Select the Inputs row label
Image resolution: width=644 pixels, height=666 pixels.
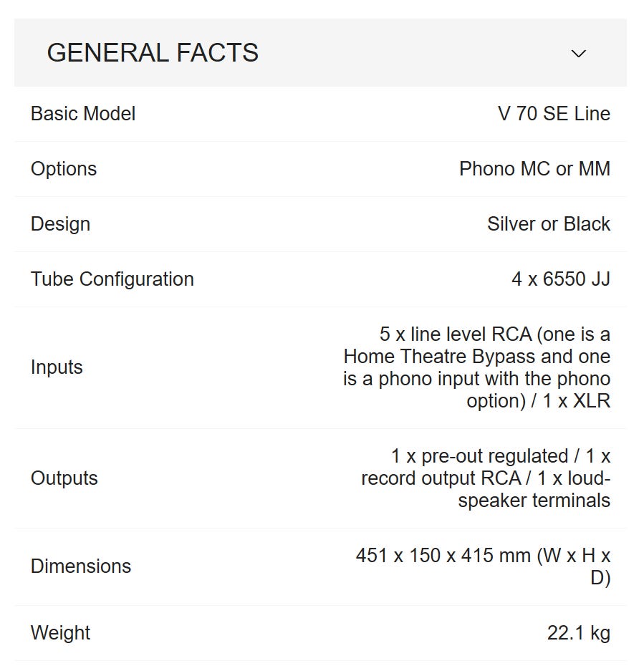point(57,367)
